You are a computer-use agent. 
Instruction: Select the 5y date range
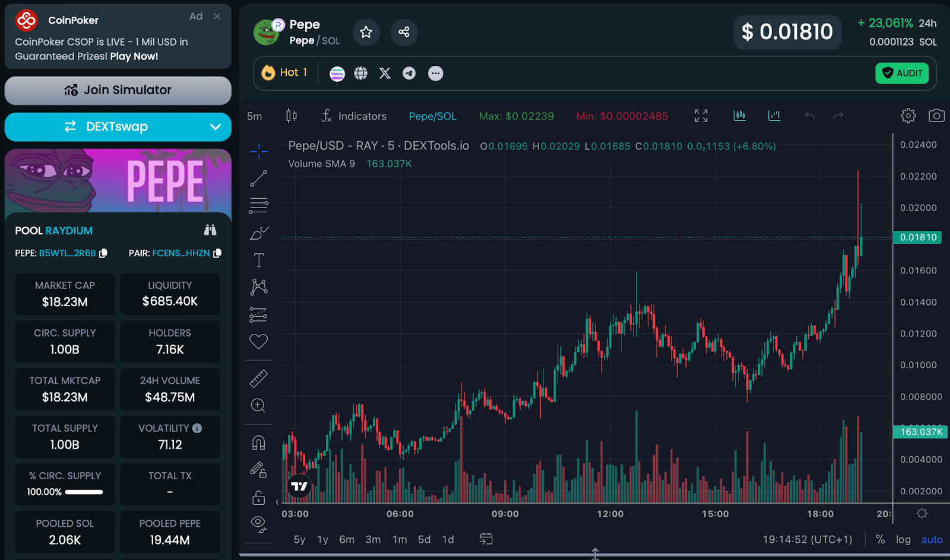pyautogui.click(x=299, y=539)
